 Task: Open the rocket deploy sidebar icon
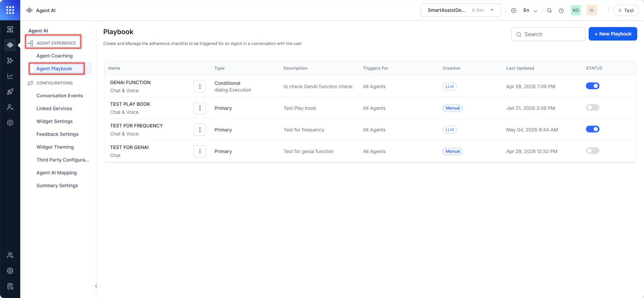pyautogui.click(x=10, y=92)
